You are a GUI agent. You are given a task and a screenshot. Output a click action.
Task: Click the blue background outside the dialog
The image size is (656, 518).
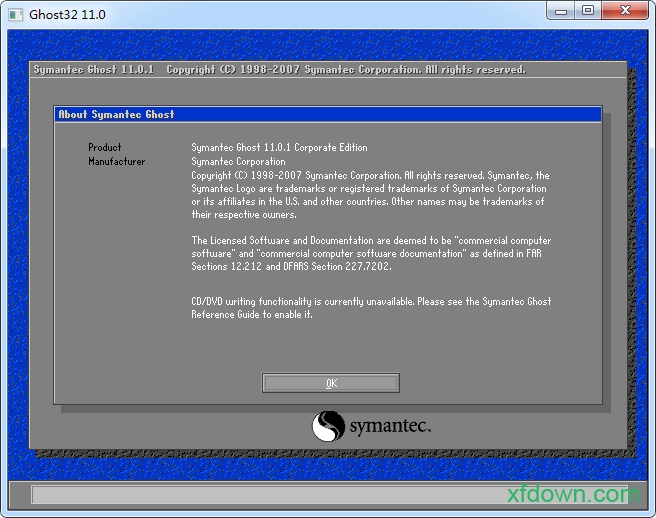(x=20, y=250)
